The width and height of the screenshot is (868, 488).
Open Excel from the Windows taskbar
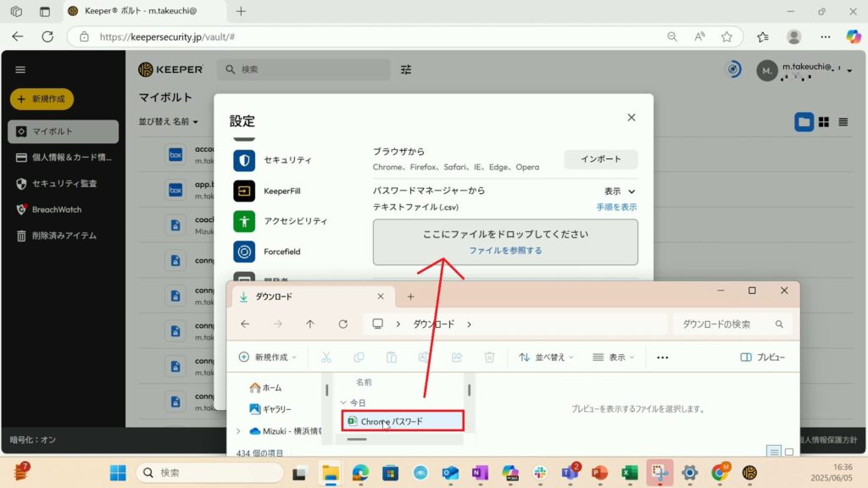pos(630,473)
